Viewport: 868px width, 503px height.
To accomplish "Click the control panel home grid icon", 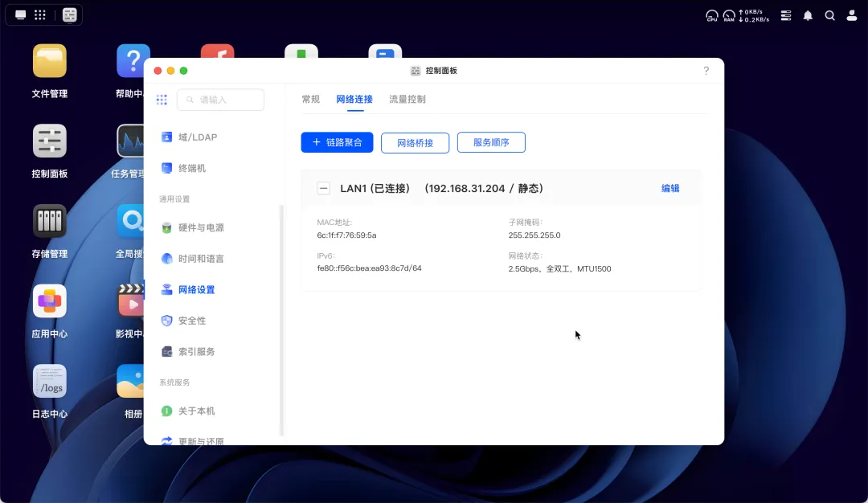I will (162, 100).
